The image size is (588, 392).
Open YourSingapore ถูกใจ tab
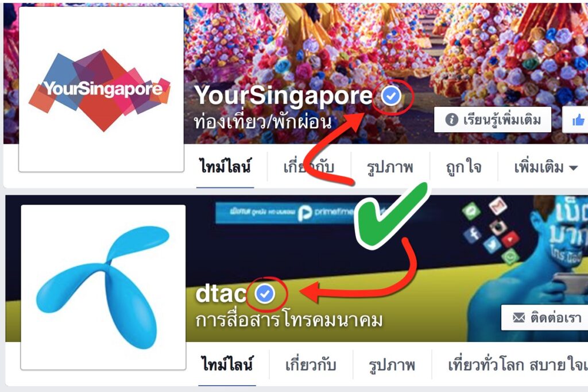pyautogui.click(x=464, y=167)
